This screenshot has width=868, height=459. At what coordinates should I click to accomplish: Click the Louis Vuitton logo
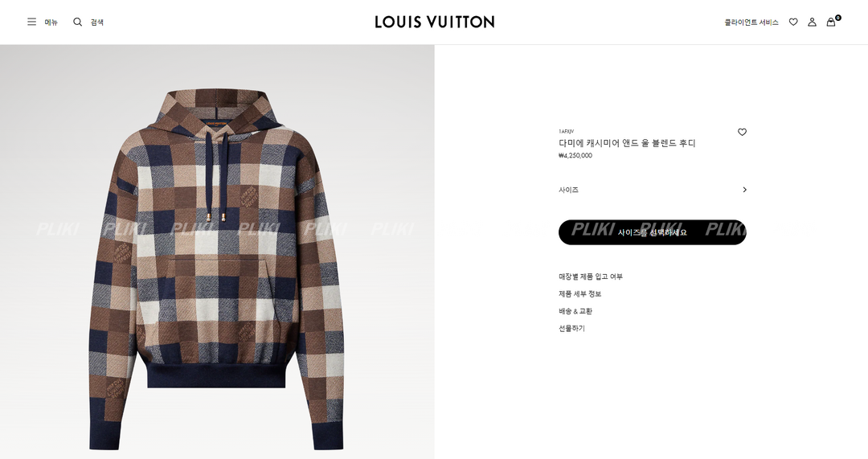coord(435,23)
